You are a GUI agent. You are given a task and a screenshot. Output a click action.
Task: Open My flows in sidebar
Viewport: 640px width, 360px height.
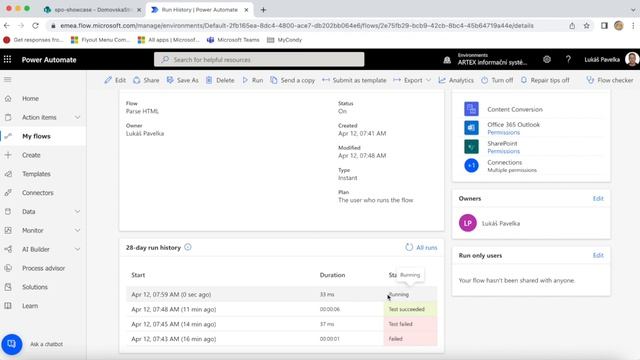coord(36,136)
